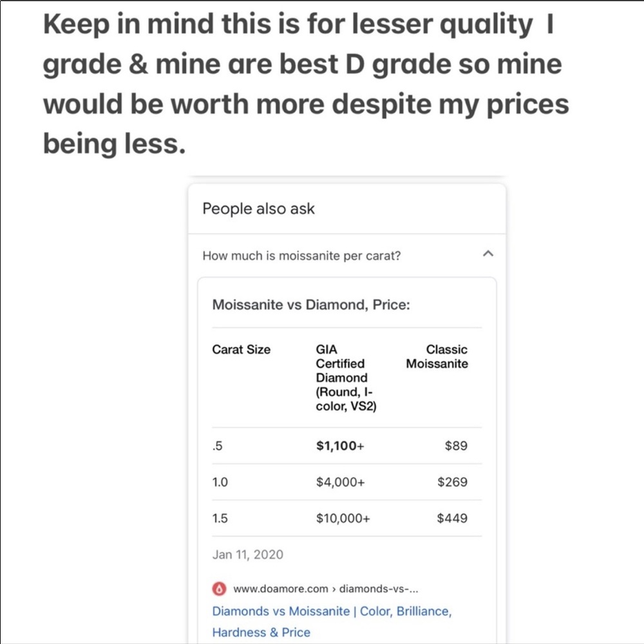Click the .5 carat size row label
Screen dimensions: 644x644
pos(216,446)
